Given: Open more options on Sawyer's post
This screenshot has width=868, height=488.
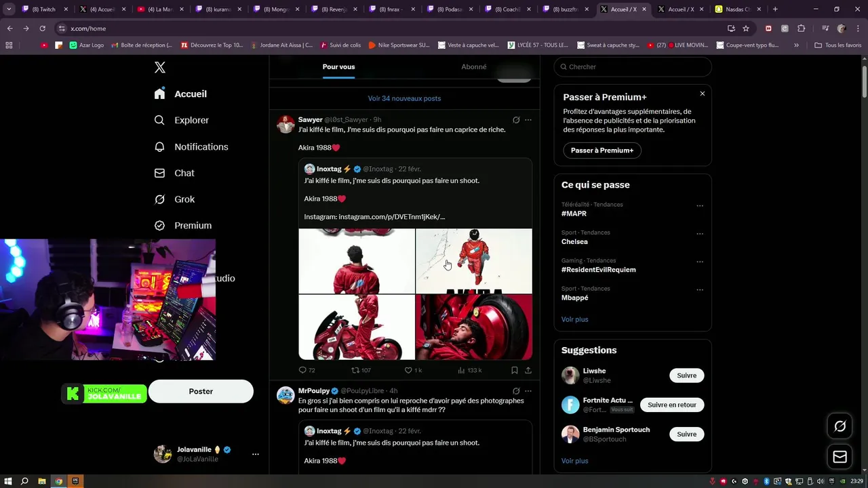Looking at the screenshot, I should click(528, 120).
